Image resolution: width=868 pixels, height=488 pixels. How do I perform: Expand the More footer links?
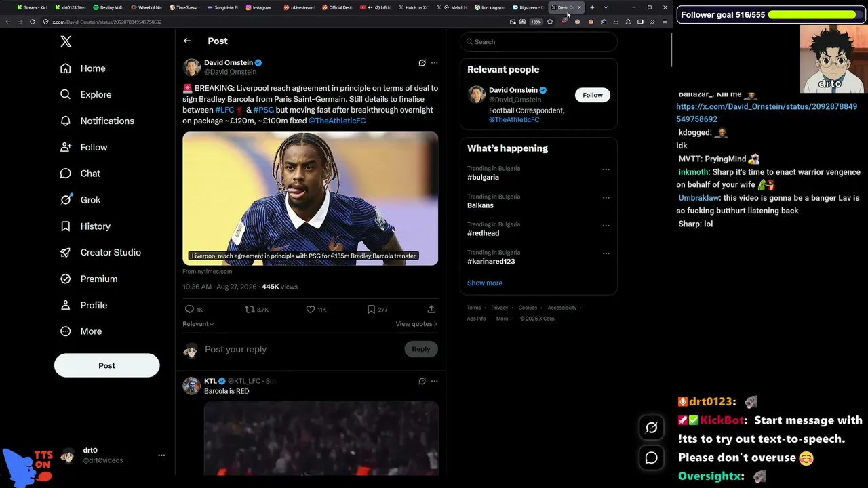point(505,319)
